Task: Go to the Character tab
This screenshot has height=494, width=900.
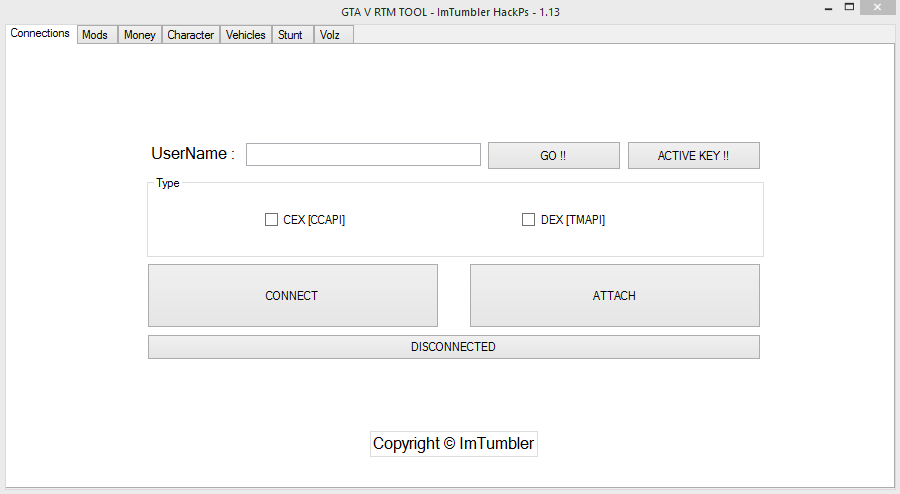Action: coord(190,35)
